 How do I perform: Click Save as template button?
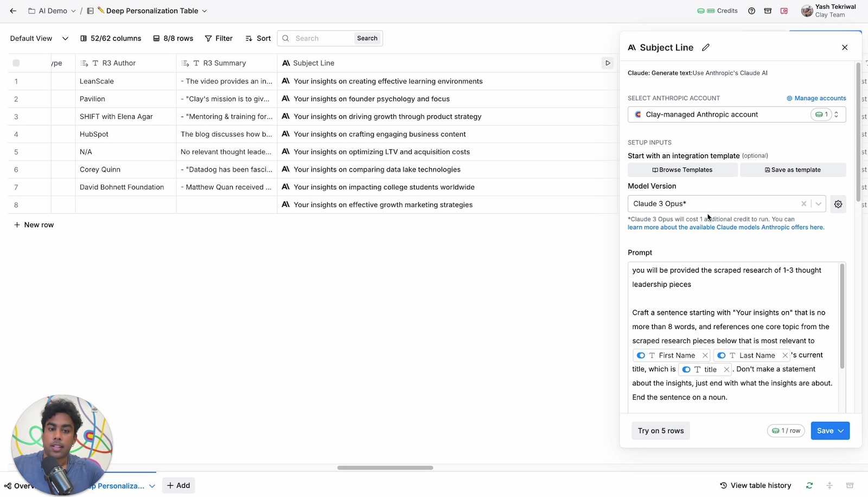pos(793,170)
